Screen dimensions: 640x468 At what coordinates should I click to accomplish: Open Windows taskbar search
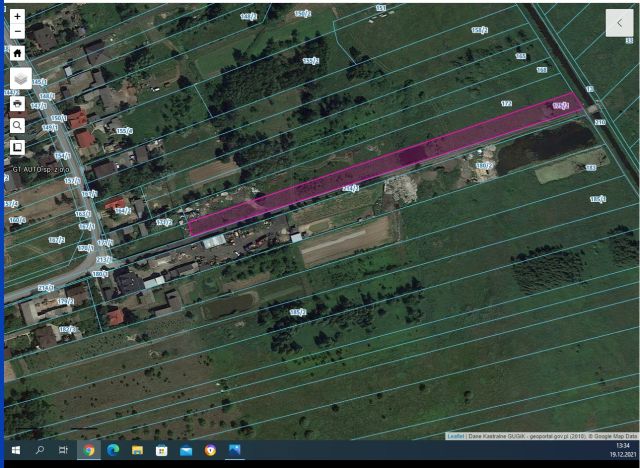(40, 450)
